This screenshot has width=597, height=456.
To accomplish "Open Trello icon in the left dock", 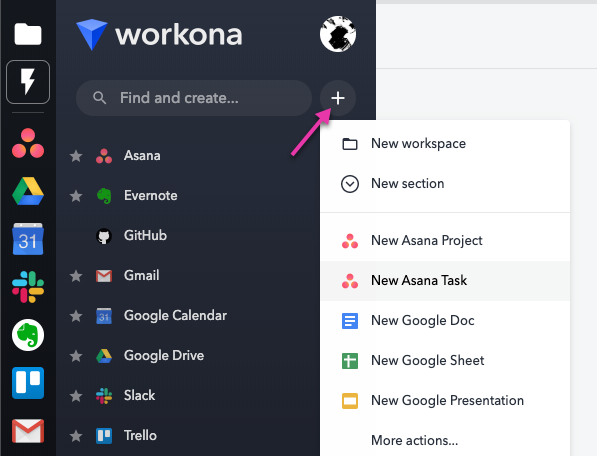I will click(28, 383).
